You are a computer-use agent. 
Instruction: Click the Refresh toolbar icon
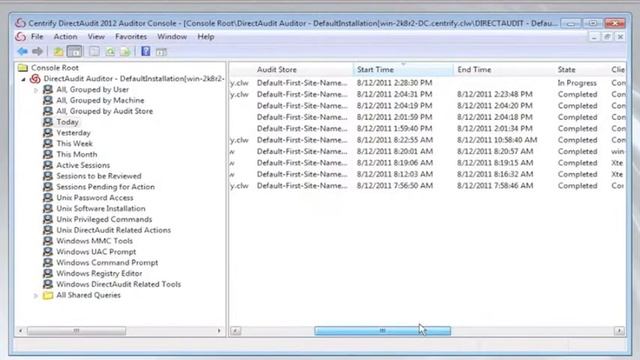pyautogui.click(x=110, y=51)
